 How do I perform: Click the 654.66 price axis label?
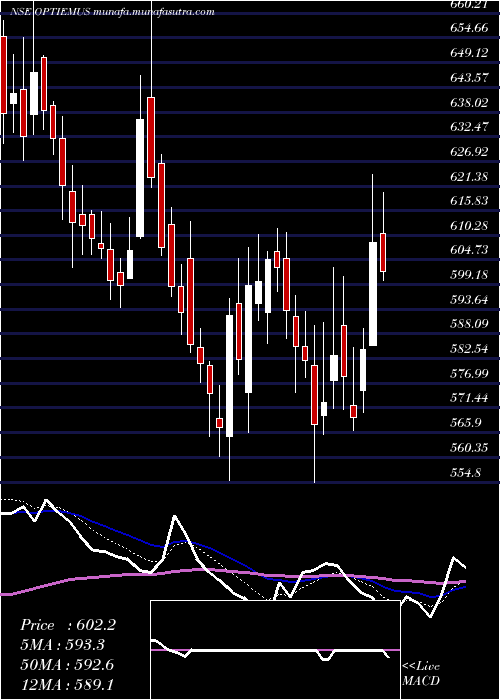click(469, 28)
